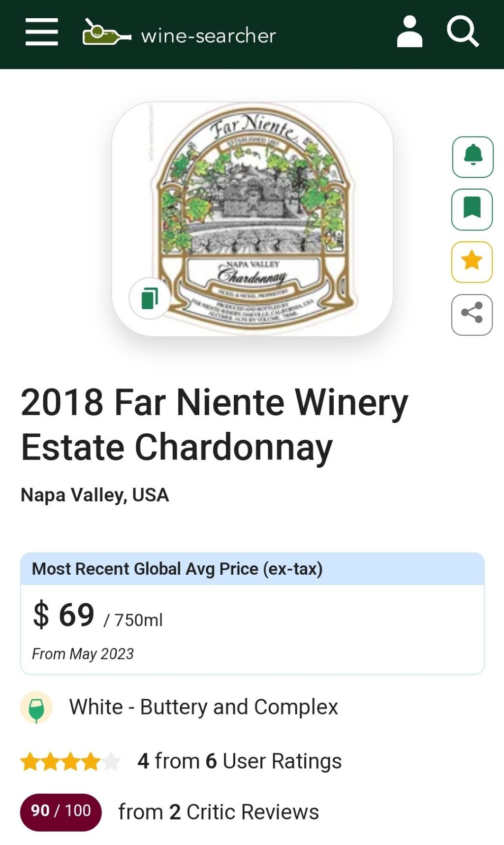Select the Most Recent Global Avg Price header
The width and height of the screenshot is (504, 845).
coord(177,569)
